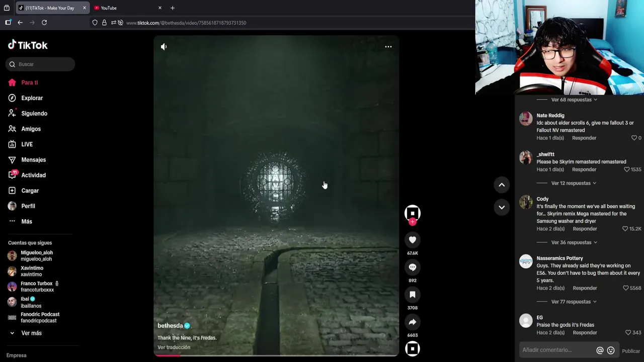Open the video's three-dot options menu
The image size is (644, 362).
pos(388,47)
